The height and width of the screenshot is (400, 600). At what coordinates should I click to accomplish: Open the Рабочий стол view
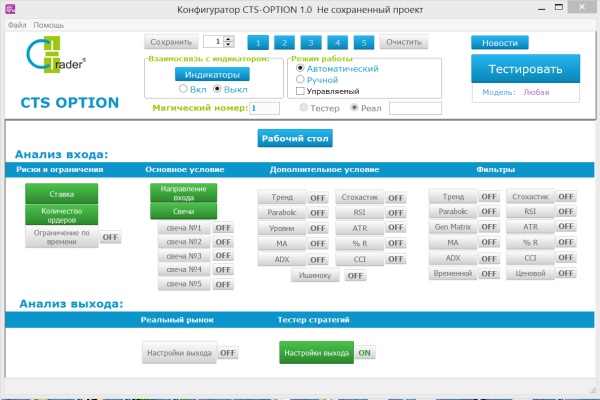[x=295, y=138]
